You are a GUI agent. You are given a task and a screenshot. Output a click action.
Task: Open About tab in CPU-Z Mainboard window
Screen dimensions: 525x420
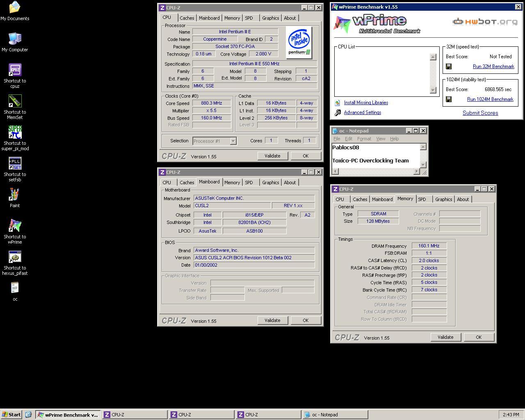point(290,183)
